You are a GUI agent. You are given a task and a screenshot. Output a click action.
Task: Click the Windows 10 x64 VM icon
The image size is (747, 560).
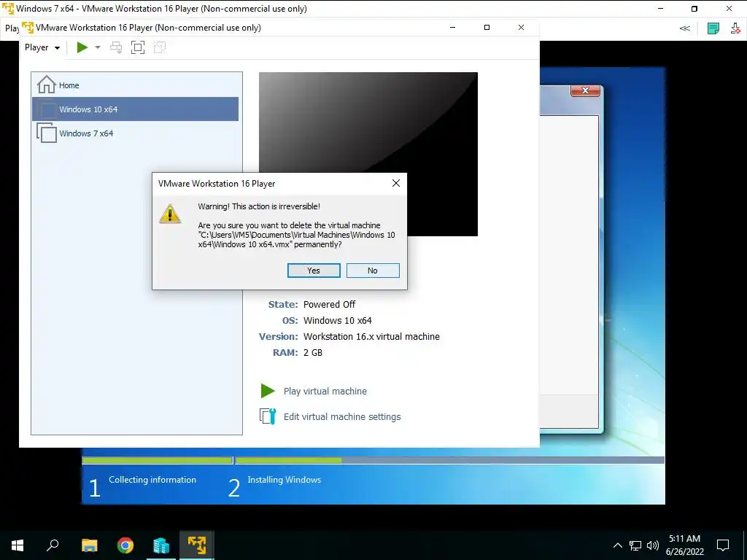point(46,109)
